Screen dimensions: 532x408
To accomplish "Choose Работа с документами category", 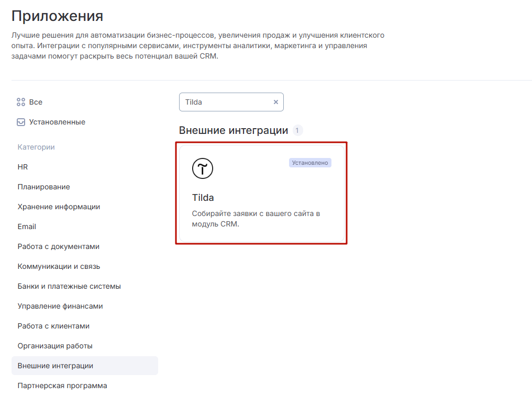I will 58,246.
